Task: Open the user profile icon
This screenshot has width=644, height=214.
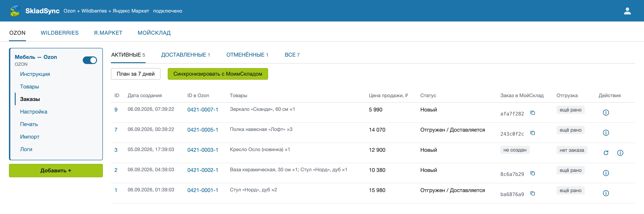Action: coord(627,11)
